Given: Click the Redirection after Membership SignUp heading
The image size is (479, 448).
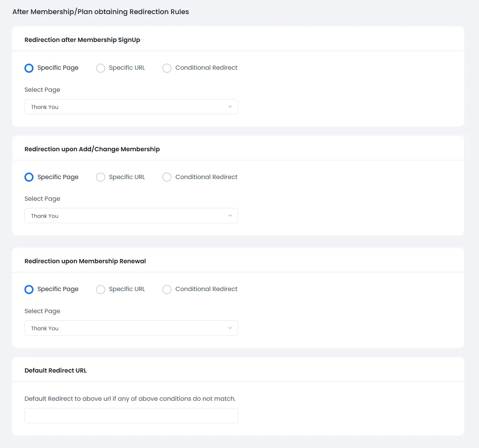Looking at the screenshot, I should 82,40.
